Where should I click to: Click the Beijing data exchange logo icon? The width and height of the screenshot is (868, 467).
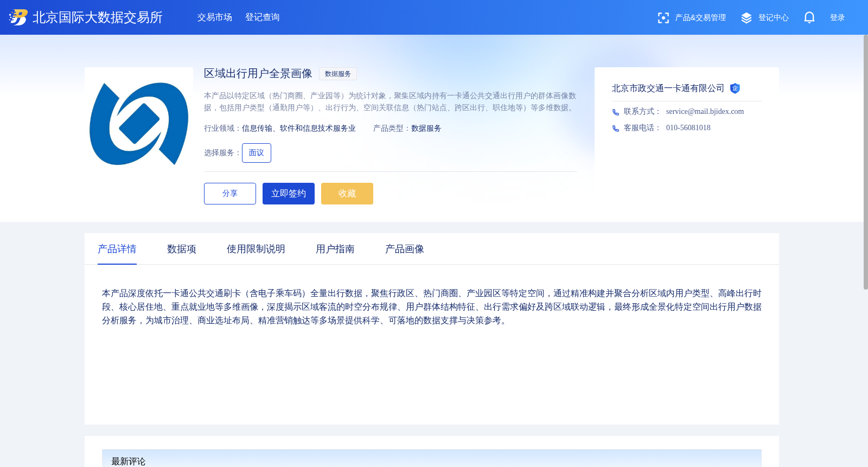pos(18,17)
